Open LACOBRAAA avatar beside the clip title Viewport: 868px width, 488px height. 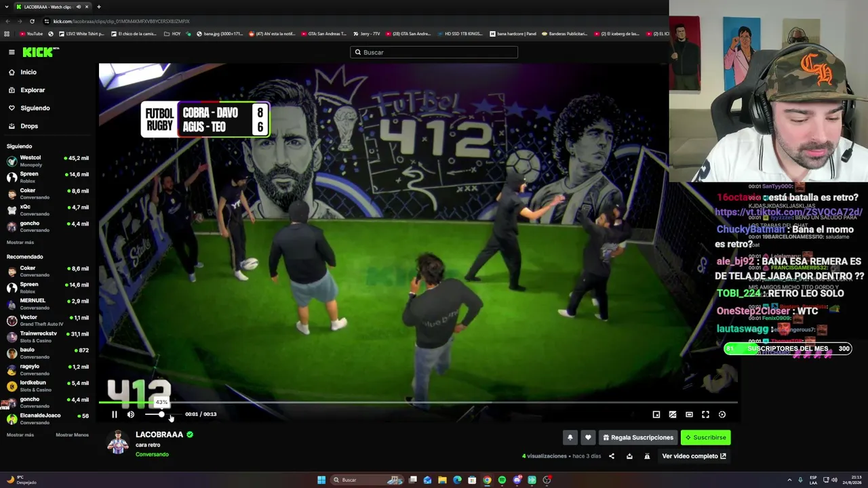tap(118, 442)
